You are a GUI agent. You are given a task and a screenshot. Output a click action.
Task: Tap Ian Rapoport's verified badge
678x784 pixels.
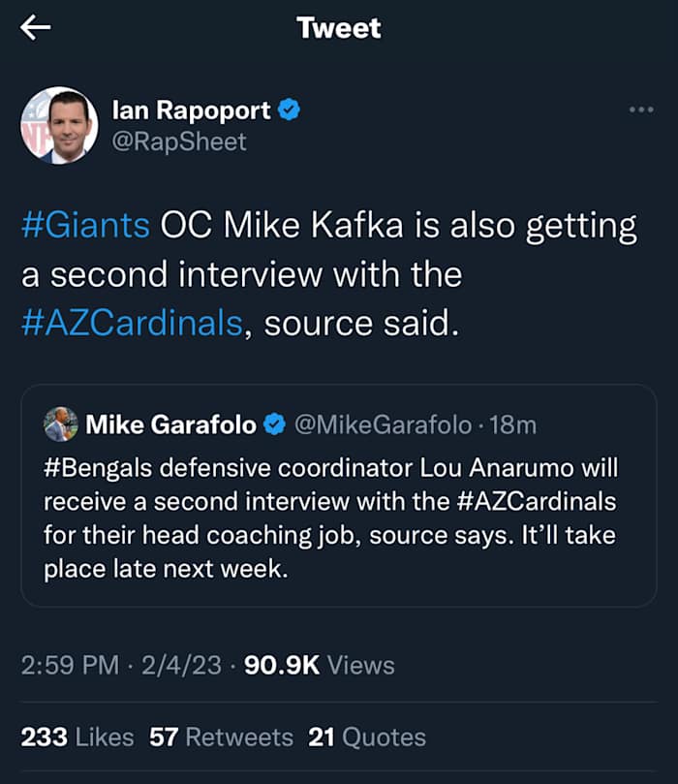[x=289, y=110]
